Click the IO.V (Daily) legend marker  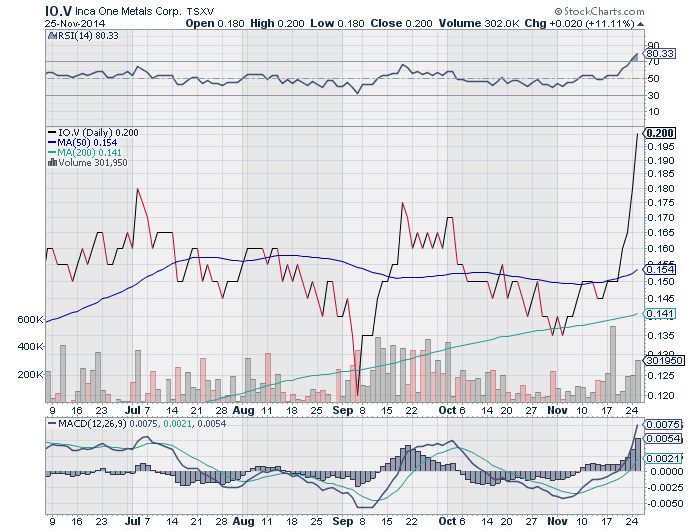(51, 131)
